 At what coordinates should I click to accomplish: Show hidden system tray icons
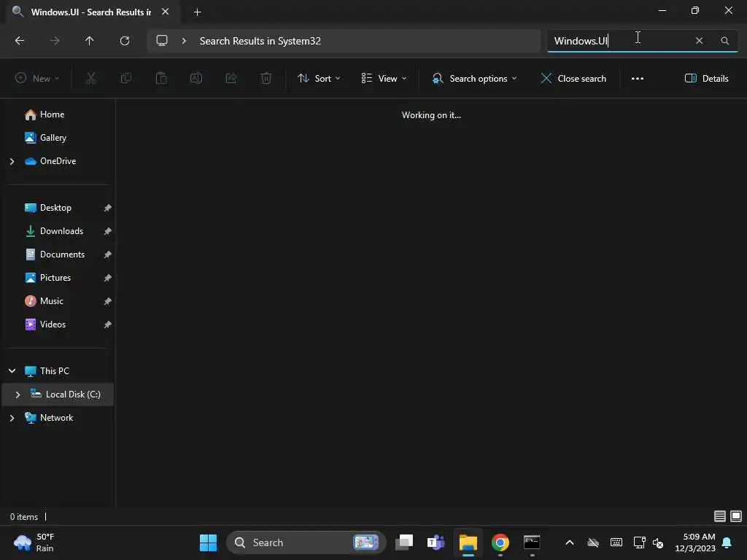point(569,542)
